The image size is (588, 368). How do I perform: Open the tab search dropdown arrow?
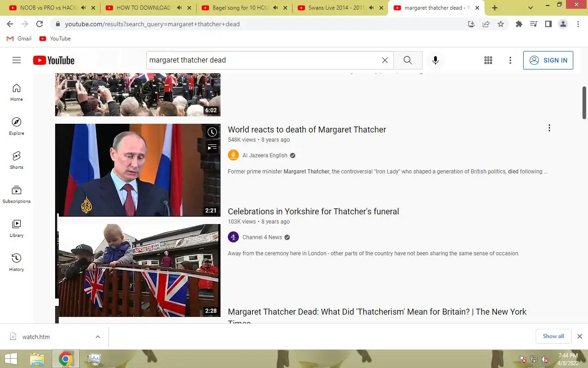pyautogui.click(x=531, y=8)
